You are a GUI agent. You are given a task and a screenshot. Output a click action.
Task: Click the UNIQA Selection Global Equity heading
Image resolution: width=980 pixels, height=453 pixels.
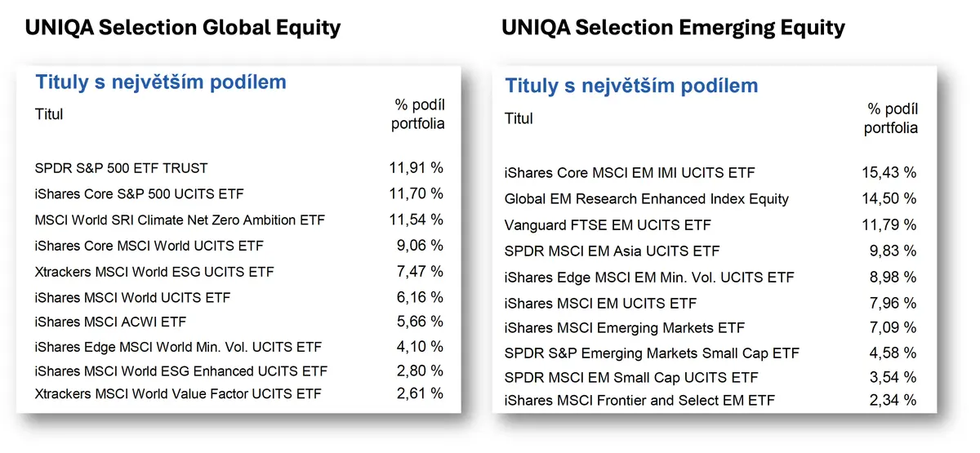point(183,28)
